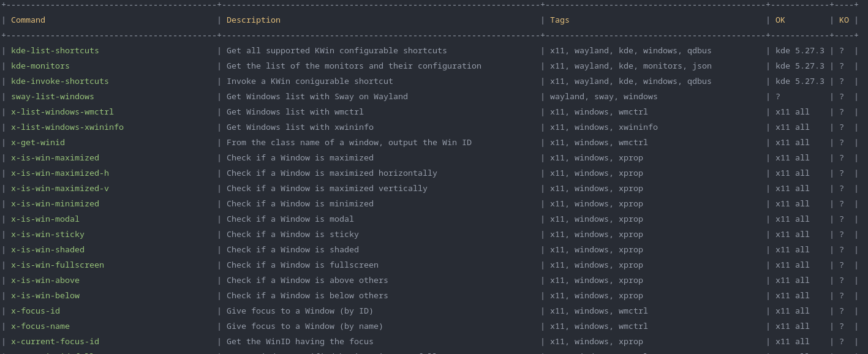Select the x-focus-id command
This screenshot has height=354, width=868.
coord(36,311)
